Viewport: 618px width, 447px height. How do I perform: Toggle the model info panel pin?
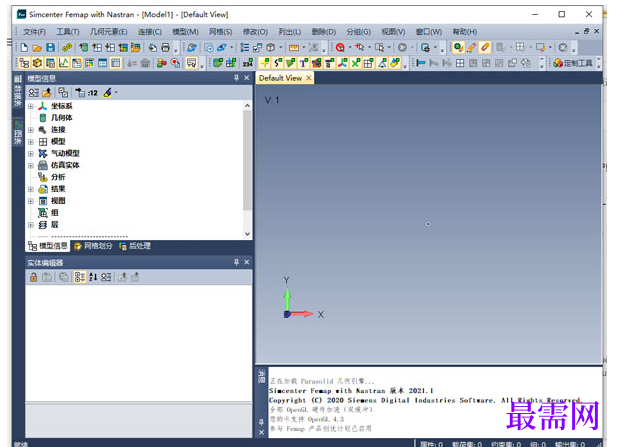[236, 78]
